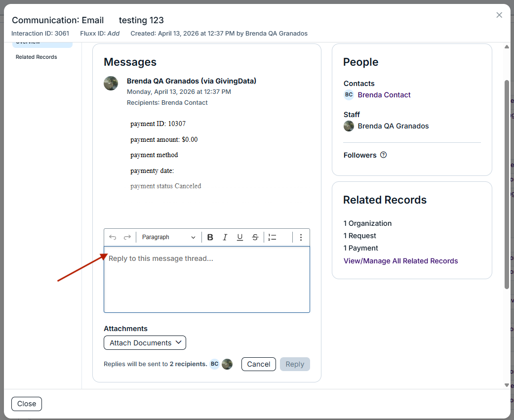Screen dimensions: 514x420
Task: Toggle underline formatting in reply editor
Action: coord(240,237)
